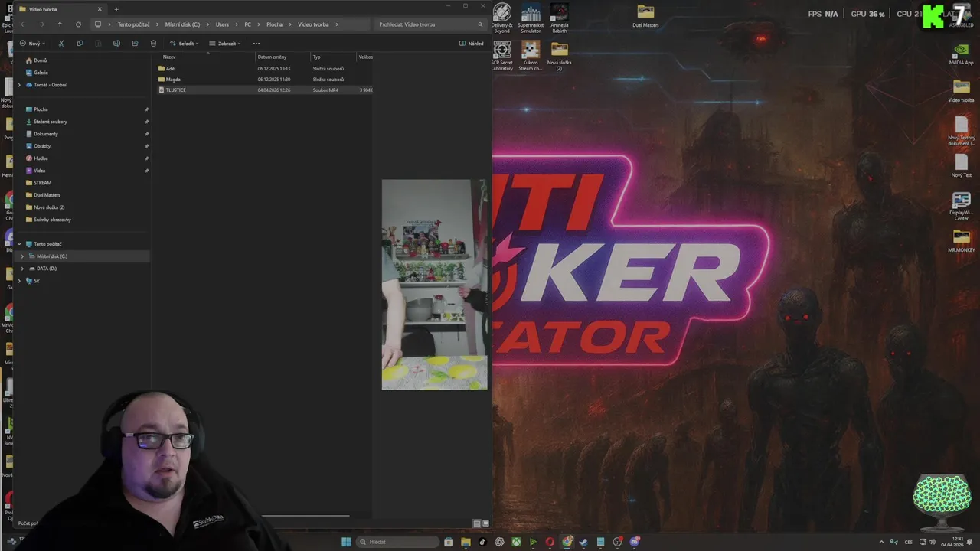
Task: Open the Zobrazit view dropdown
Action: (x=225, y=44)
